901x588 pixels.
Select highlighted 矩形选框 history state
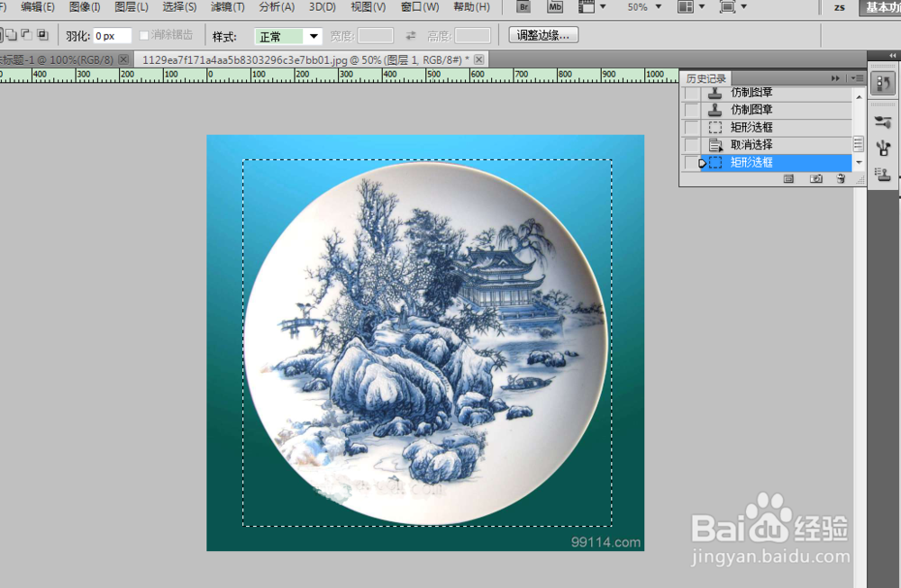point(777,162)
